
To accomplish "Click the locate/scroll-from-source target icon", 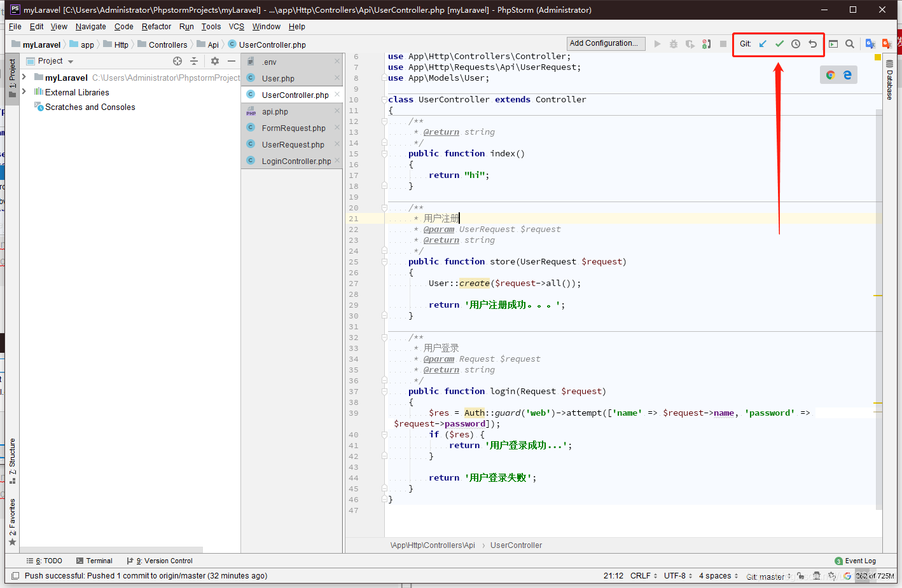I will pos(177,61).
